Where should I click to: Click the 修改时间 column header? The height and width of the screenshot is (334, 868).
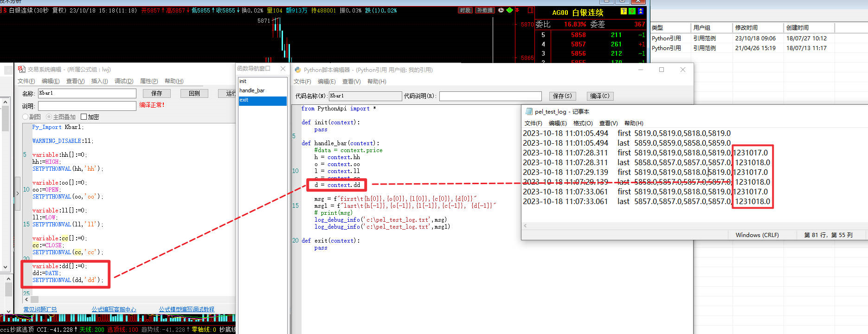[758, 28]
